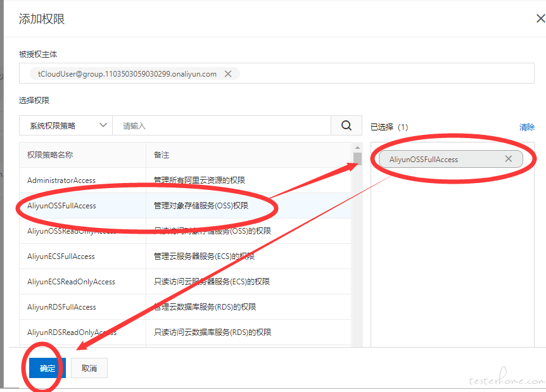546x392 pixels.
Task: Click the 备注 column header
Action: click(x=162, y=155)
